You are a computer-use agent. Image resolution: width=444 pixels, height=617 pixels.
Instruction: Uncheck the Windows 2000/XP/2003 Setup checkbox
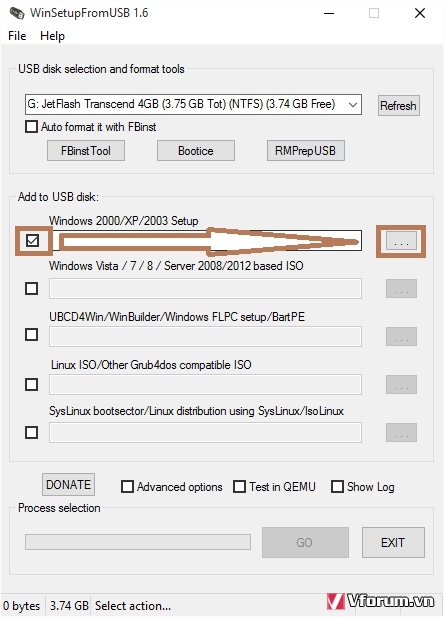[x=32, y=240]
